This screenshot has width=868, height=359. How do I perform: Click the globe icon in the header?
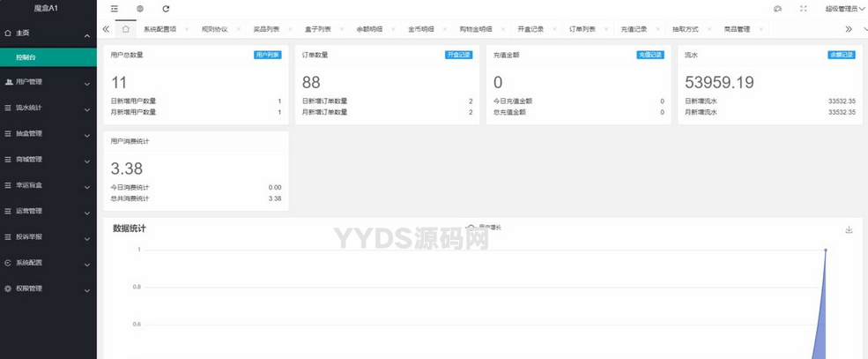click(x=140, y=9)
